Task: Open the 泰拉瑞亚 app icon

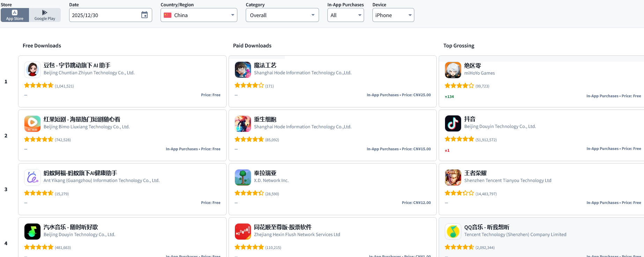Action: [x=243, y=177]
